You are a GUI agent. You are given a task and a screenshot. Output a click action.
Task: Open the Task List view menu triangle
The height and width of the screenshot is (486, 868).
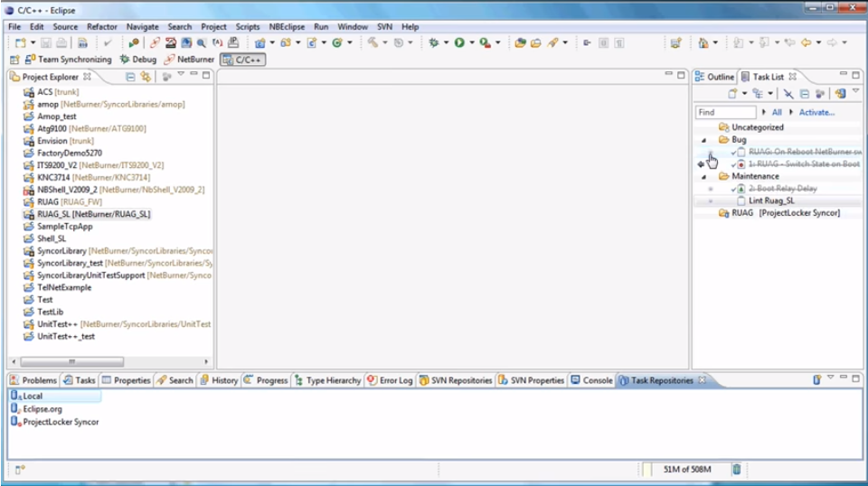[856, 91]
